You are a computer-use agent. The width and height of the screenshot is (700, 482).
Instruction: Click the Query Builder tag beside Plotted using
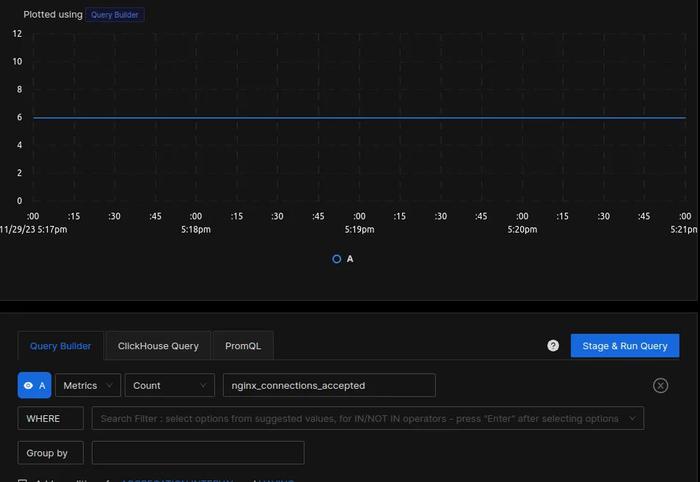pyautogui.click(x=115, y=15)
